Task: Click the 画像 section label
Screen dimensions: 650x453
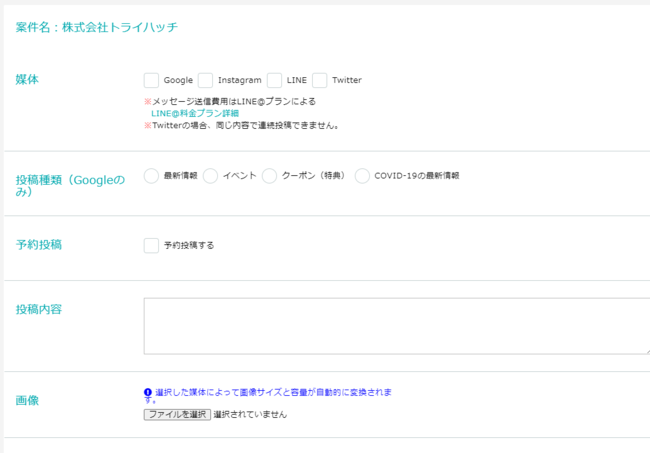Action: coord(27,400)
